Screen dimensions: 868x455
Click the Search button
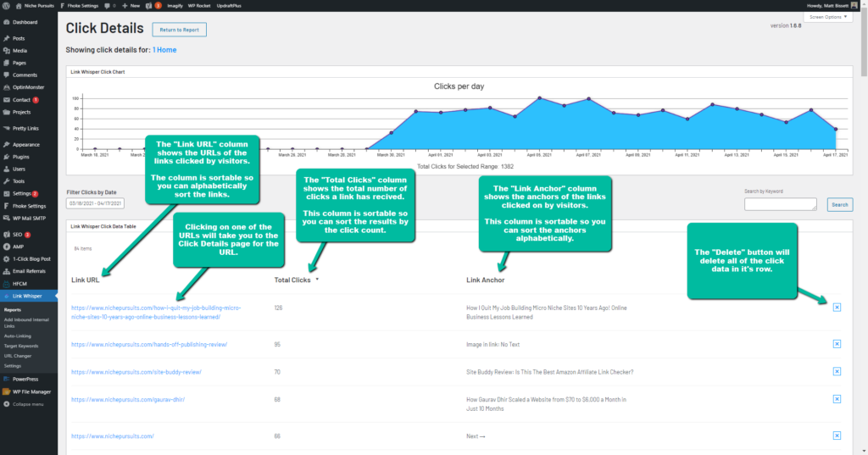click(x=840, y=205)
